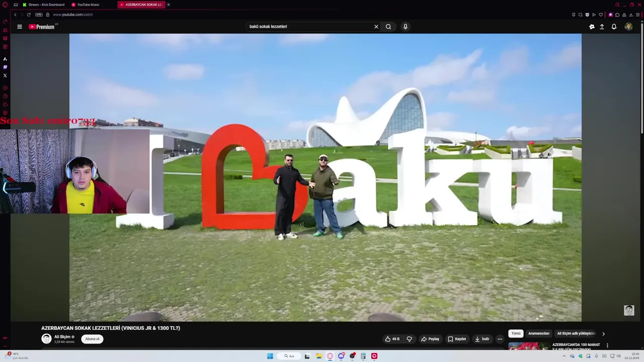This screenshot has height=362, width=644.
Task: Focus the 'bakü sokak lezzetleri' search field
Action: pyautogui.click(x=309, y=27)
